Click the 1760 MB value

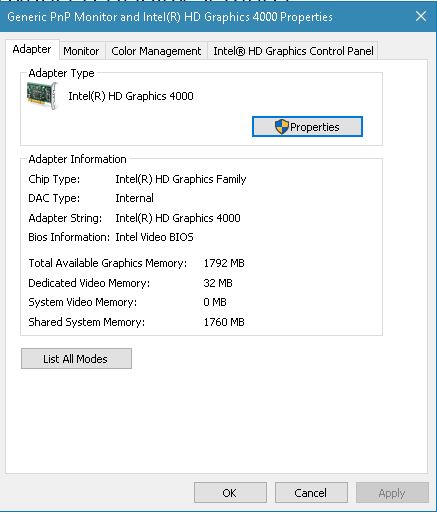tap(224, 322)
